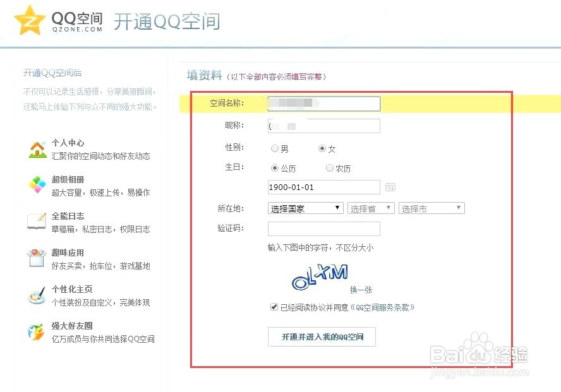Open the birthday calendar picker icon

tap(390, 187)
